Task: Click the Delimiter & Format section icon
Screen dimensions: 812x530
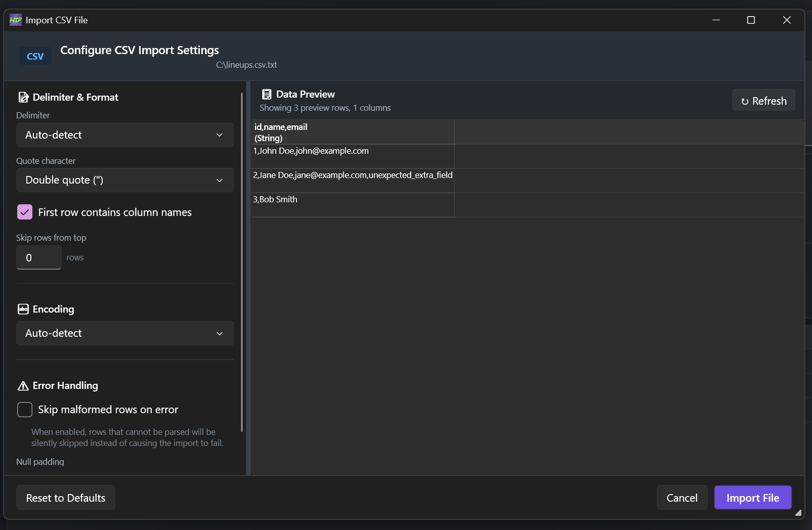Action: pyautogui.click(x=23, y=97)
